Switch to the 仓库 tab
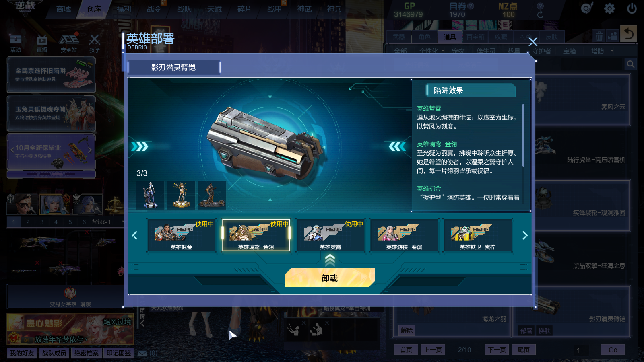This screenshot has height=362, width=644. 94,9
